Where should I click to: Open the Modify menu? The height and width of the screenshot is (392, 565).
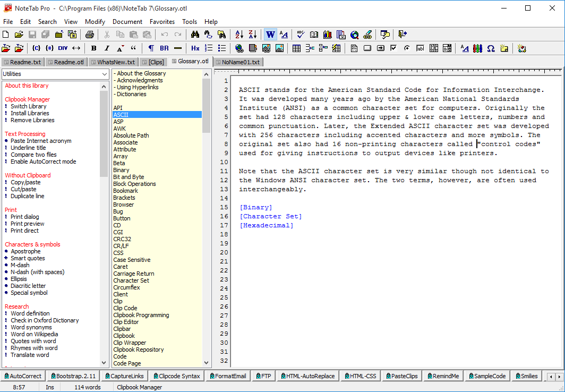tap(95, 22)
